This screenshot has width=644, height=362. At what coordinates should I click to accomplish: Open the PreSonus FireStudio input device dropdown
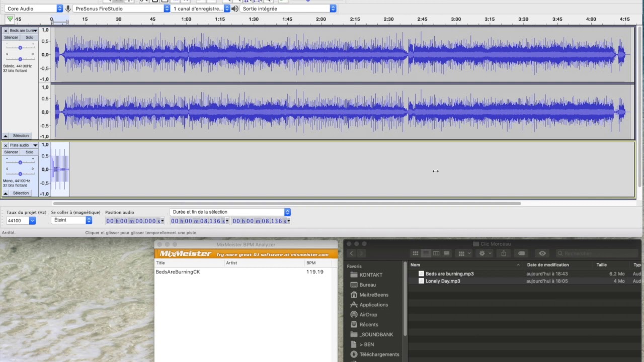[122, 9]
